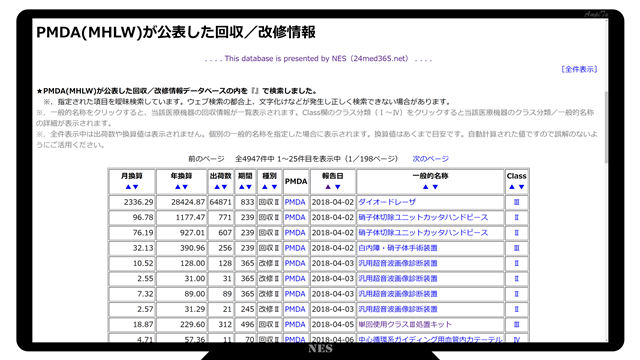
Task: Select the 64871 出荷数 cell
Action: (220, 202)
